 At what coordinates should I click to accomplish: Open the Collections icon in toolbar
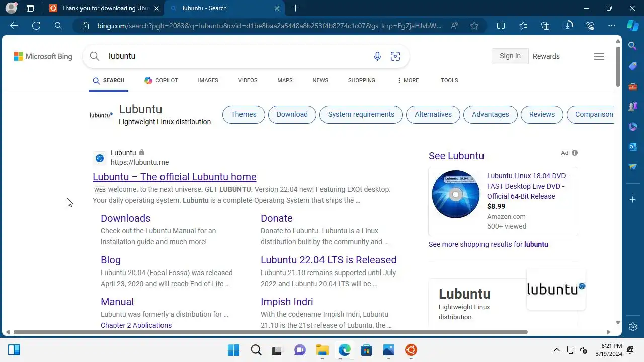[545, 26]
